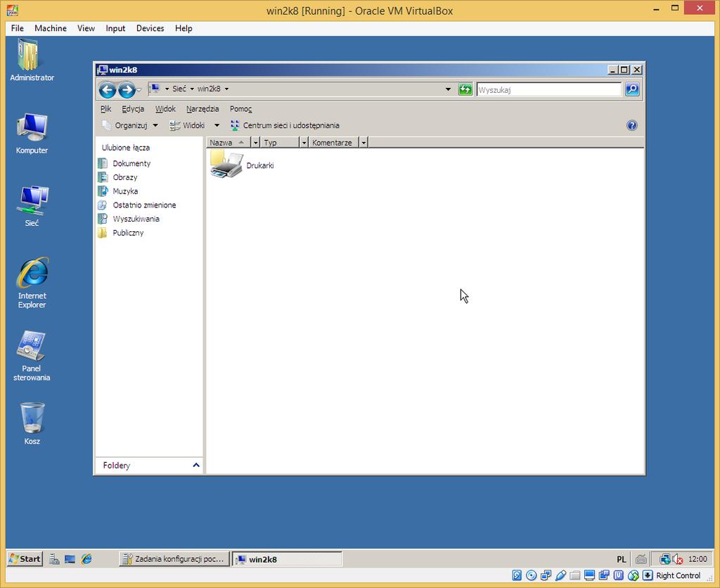Select the Internet Explorer desktop icon
This screenshot has width=720, height=588.
[x=32, y=283]
